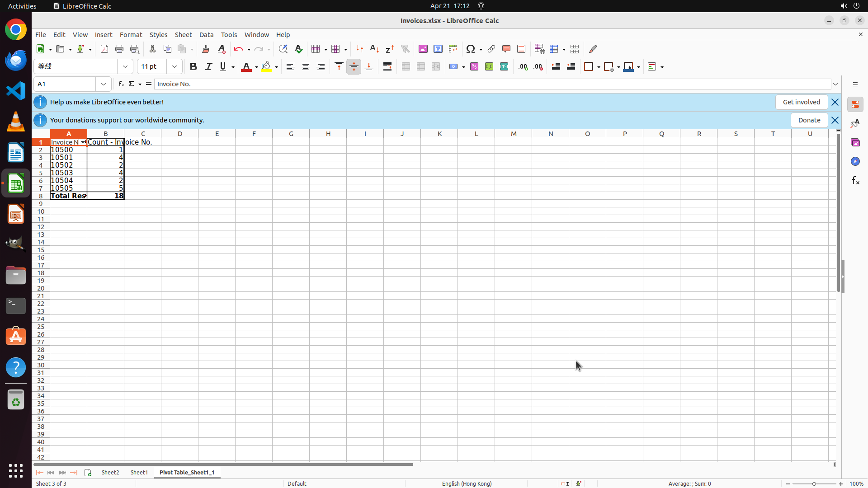Screen dimensions: 868x488
Task: Open the Navigator in the sidebar
Action: (855, 161)
